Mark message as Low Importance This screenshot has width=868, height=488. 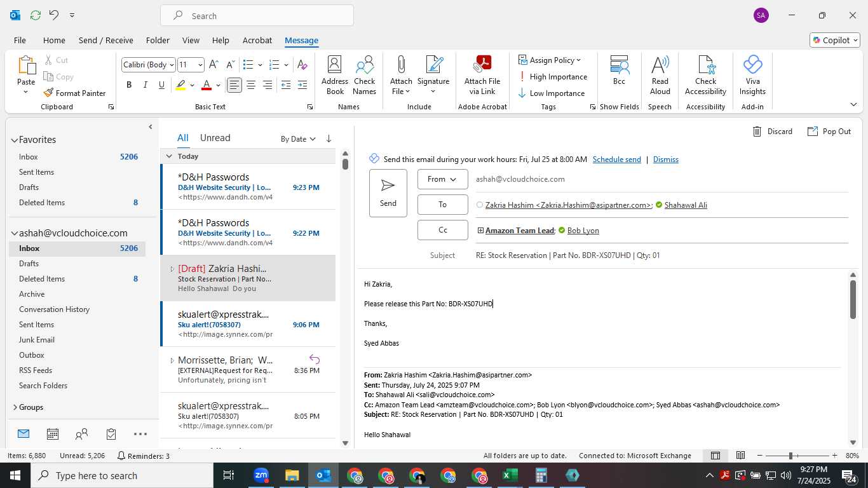[x=551, y=93]
